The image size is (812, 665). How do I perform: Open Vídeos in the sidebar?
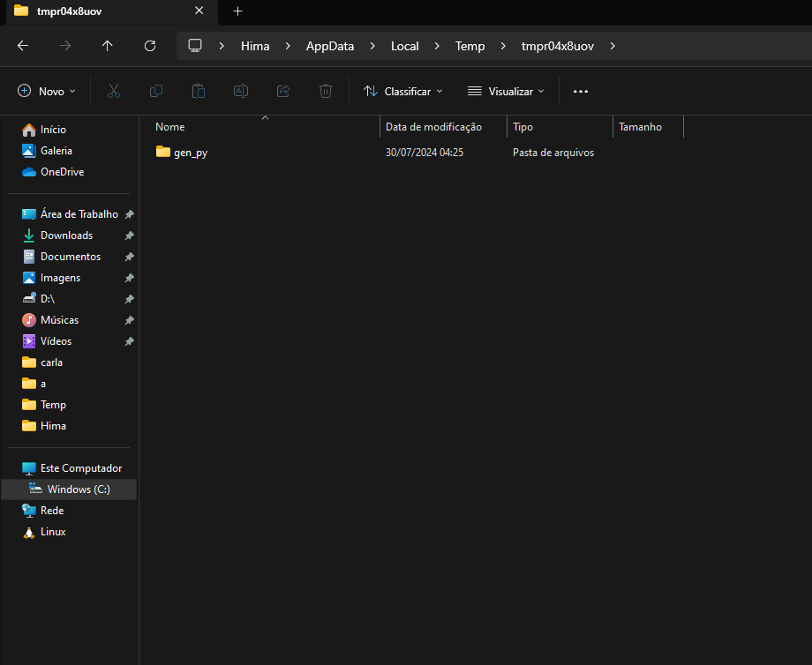point(47,341)
